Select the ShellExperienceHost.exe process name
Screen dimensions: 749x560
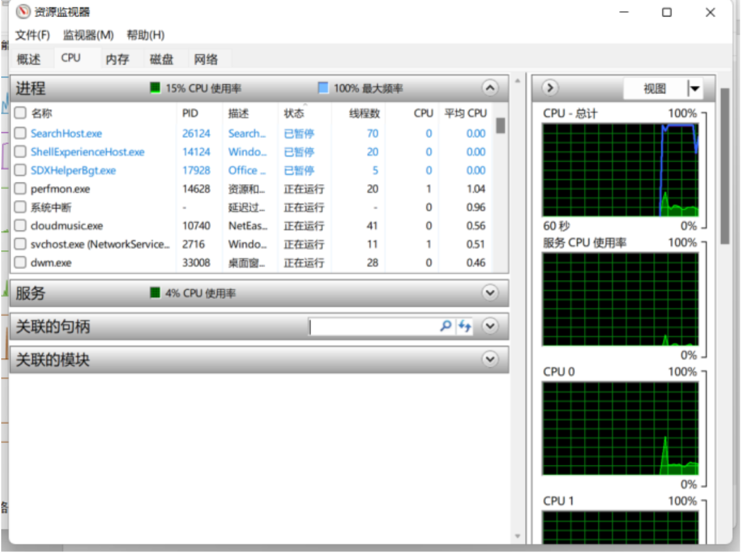tap(88, 151)
